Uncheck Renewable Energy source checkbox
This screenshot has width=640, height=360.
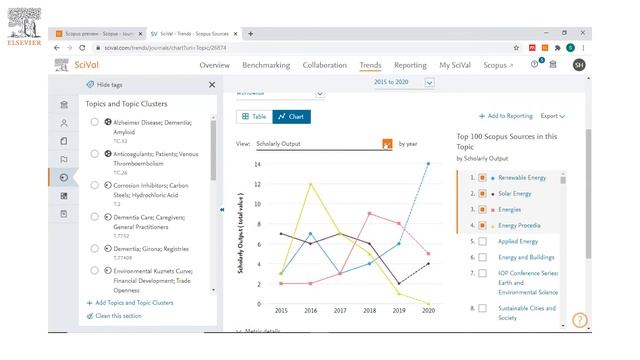[x=482, y=178]
